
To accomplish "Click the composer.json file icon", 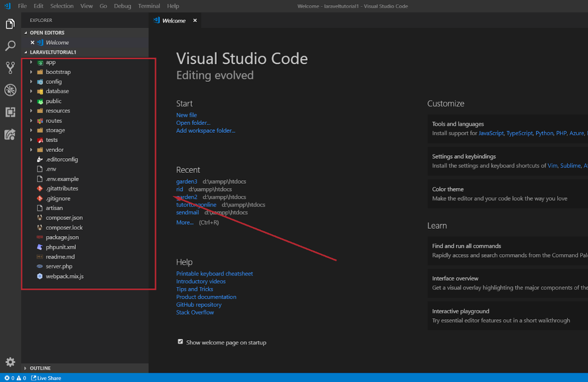I will 40,218.
